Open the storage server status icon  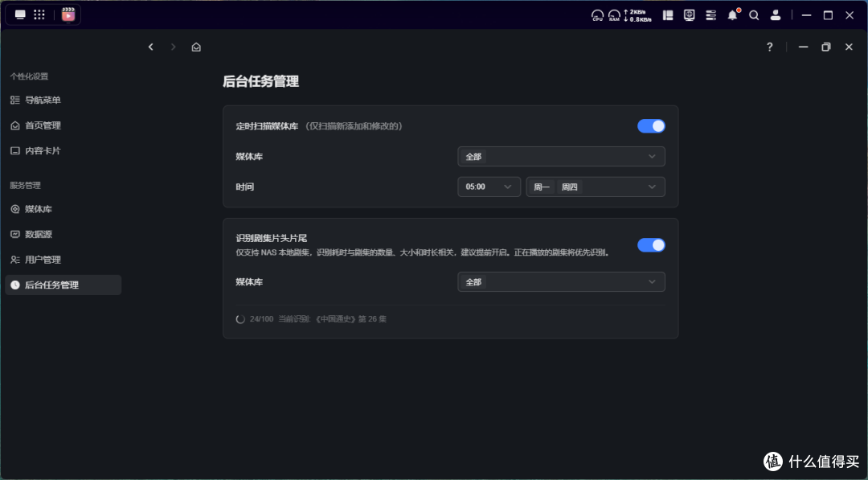710,15
